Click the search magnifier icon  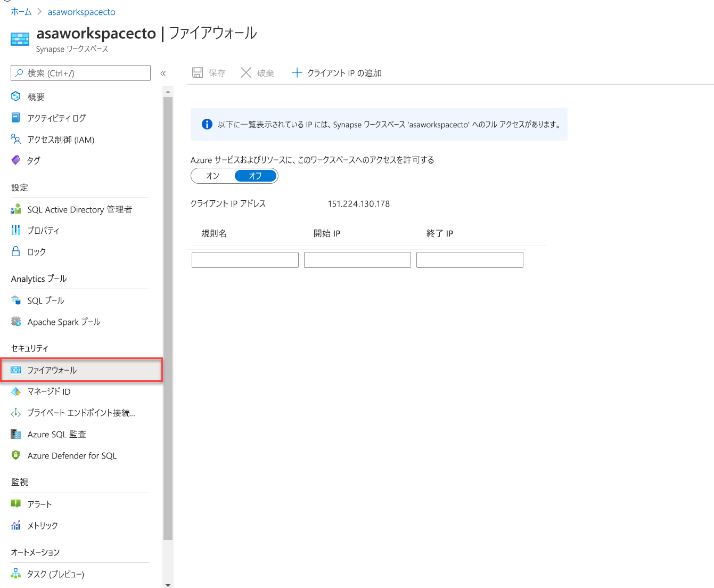tap(19, 73)
